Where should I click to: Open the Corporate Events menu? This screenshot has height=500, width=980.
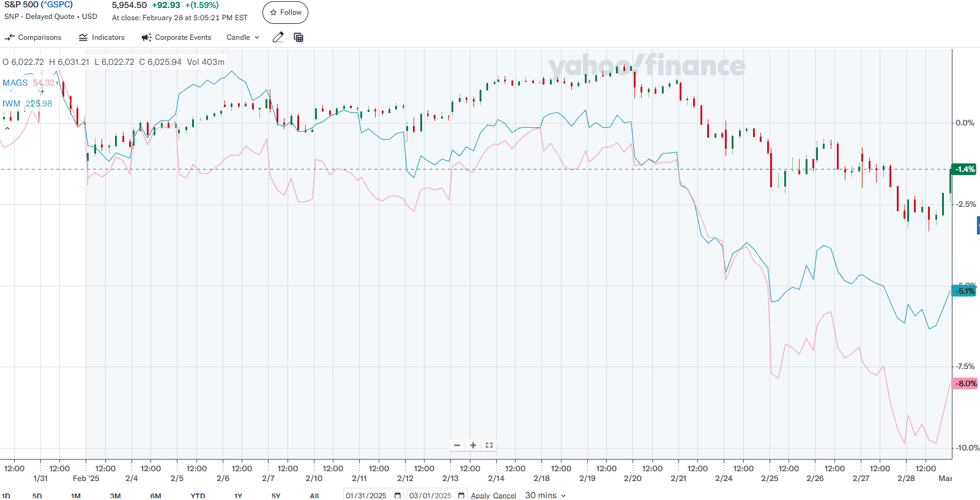point(176,37)
